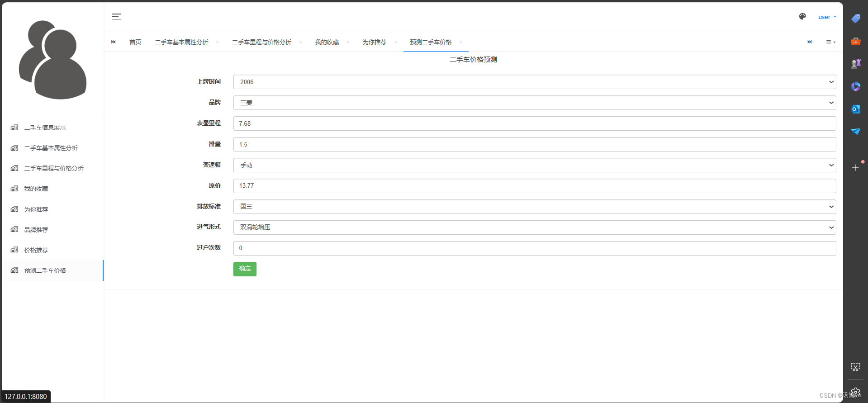Open the blue paper plane icon in sidebar
The image size is (868, 403).
(856, 131)
